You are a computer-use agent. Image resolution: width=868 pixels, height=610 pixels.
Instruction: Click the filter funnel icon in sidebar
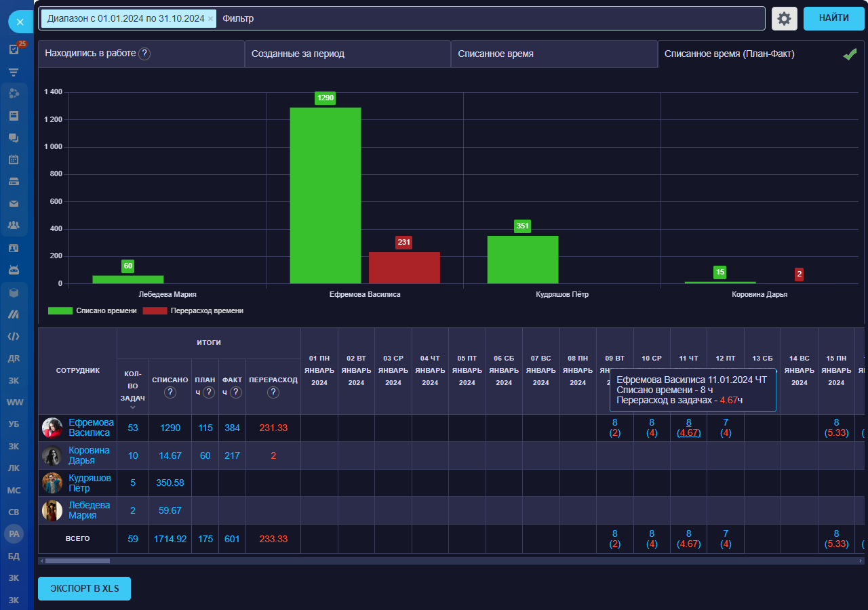coord(14,72)
